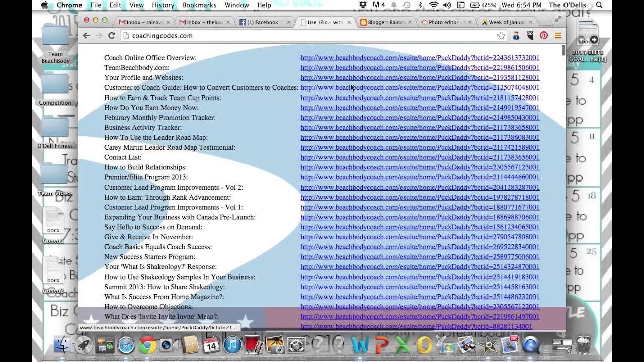The image size is (644, 362).
Task: Open Google Chrome from the Dock
Action: [147, 345]
